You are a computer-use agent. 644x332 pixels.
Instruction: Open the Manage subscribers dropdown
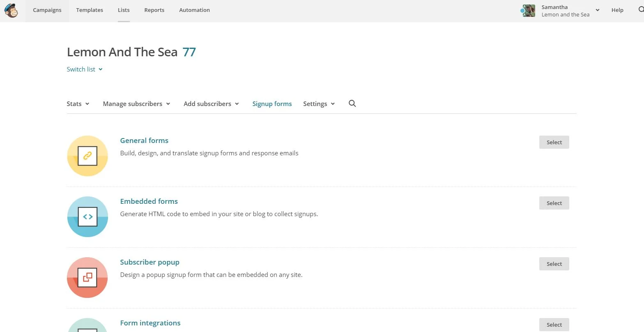pyautogui.click(x=136, y=104)
